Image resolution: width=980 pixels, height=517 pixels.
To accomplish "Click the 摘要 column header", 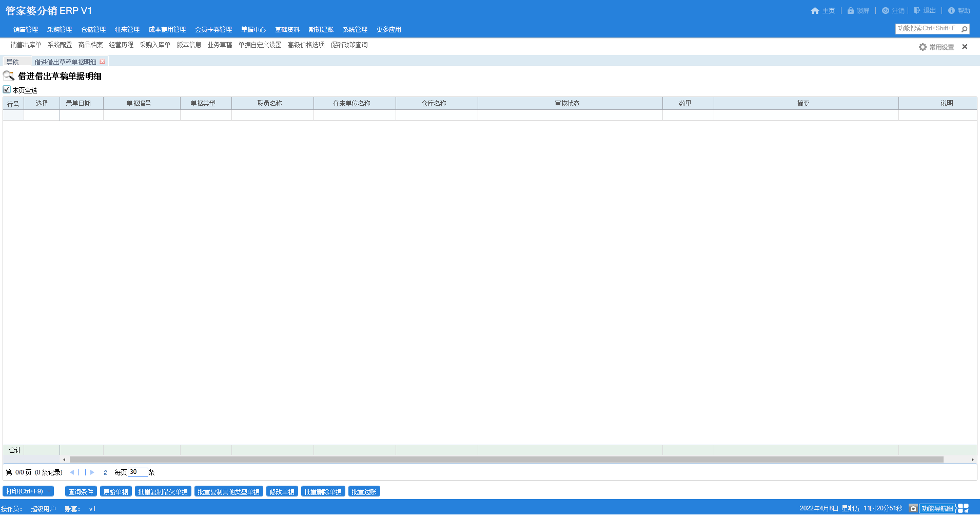I will (x=806, y=103).
